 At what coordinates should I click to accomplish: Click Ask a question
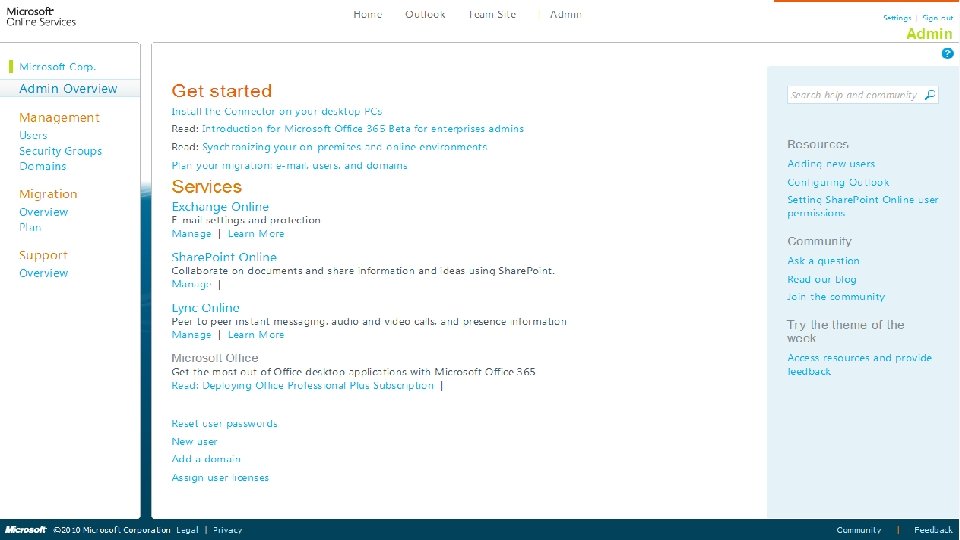point(823,261)
